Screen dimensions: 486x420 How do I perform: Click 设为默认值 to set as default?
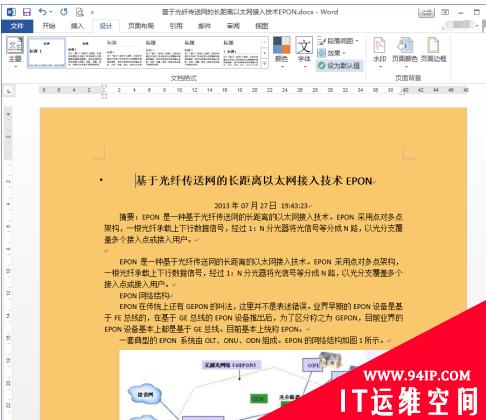coord(339,66)
